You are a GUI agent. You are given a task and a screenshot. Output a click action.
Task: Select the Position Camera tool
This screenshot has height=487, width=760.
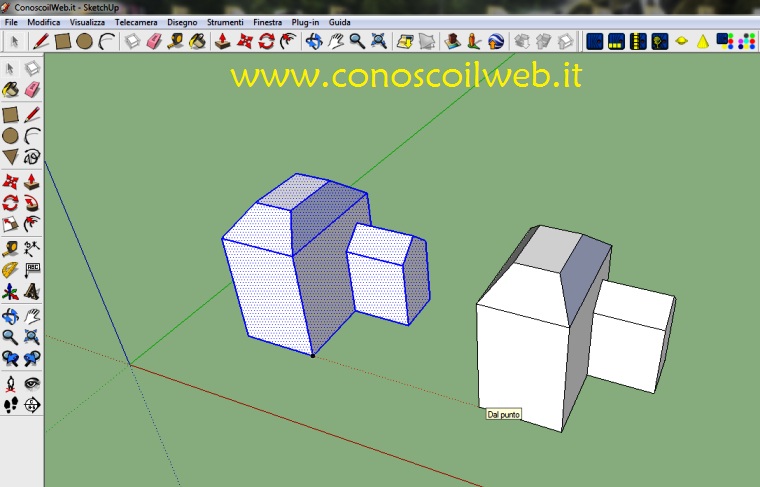pyautogui.click(x=10, y=384)
